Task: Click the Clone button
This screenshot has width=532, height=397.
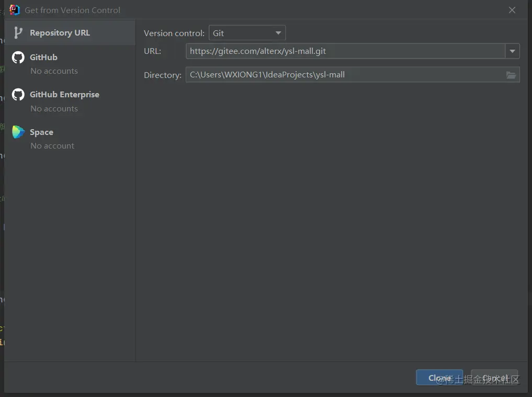Action: coord(439,377)
